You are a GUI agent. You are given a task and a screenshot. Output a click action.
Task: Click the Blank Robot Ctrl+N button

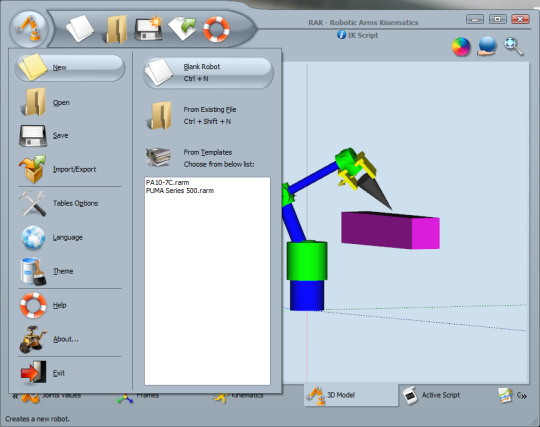click(208, 73)
